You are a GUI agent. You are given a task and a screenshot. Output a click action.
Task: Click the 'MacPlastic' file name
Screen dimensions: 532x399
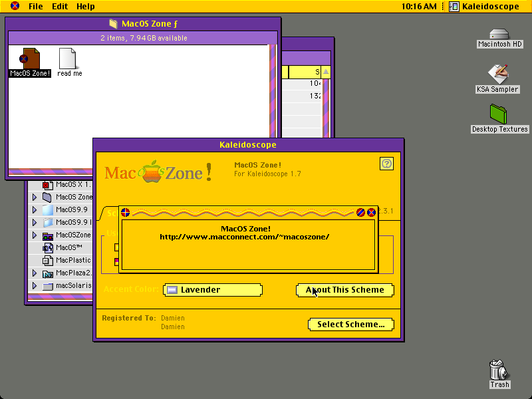[73, 260]
